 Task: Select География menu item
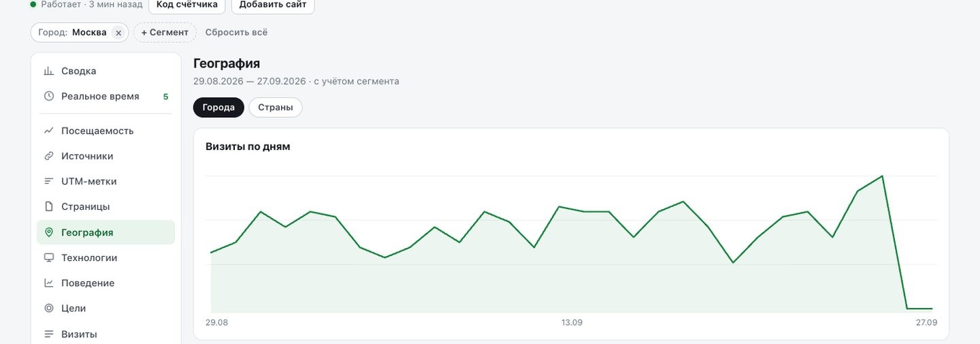106,232
